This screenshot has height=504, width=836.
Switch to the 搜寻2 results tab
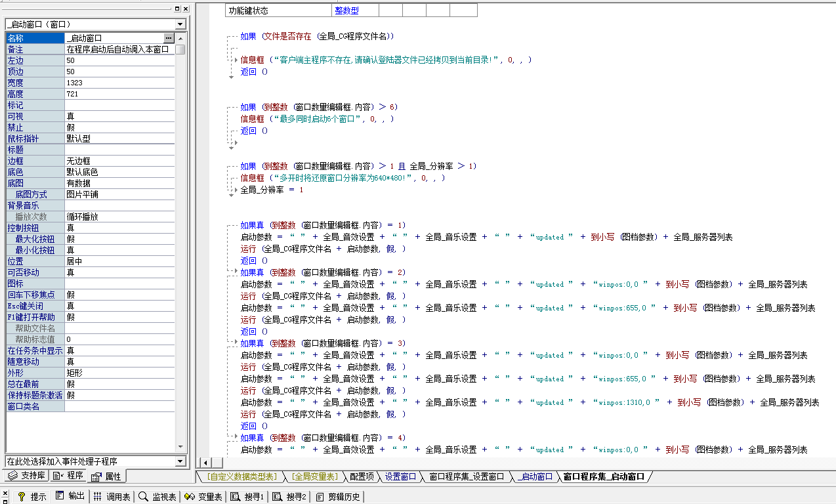point(290,497)
